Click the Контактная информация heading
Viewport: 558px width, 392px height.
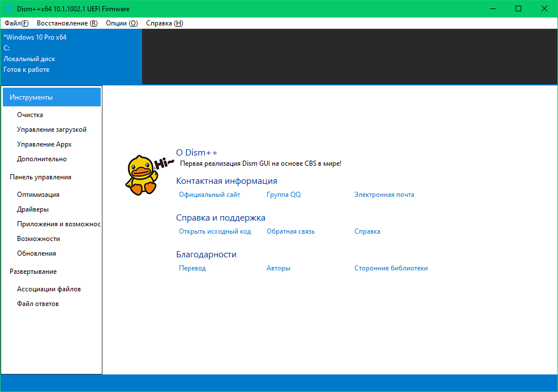[x=226, y=180]
